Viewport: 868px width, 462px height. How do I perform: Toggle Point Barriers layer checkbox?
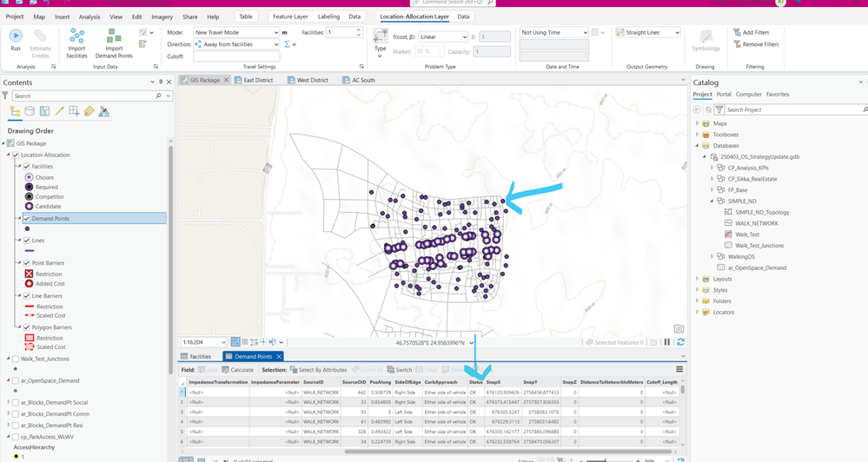tap(27, 263)
